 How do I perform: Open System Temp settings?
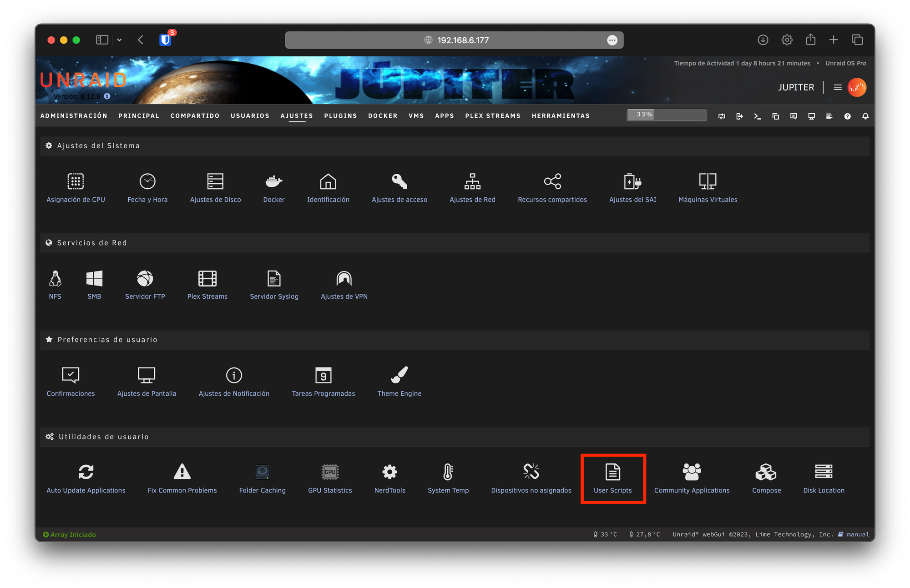pyautogui.click(x=448, y=479)
